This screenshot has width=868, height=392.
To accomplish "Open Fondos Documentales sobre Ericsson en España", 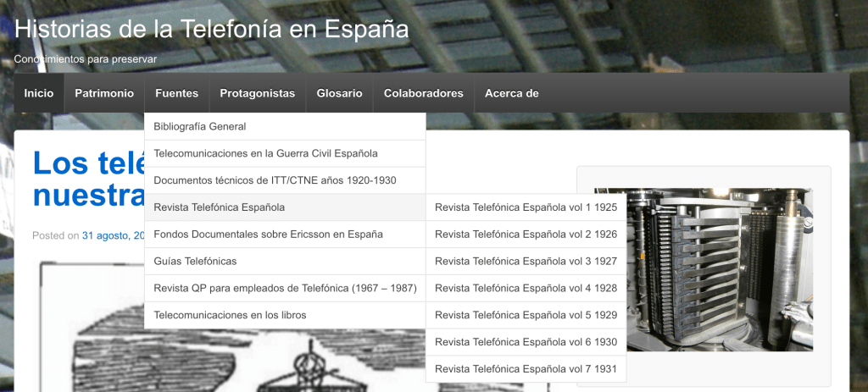I will 268,234.
